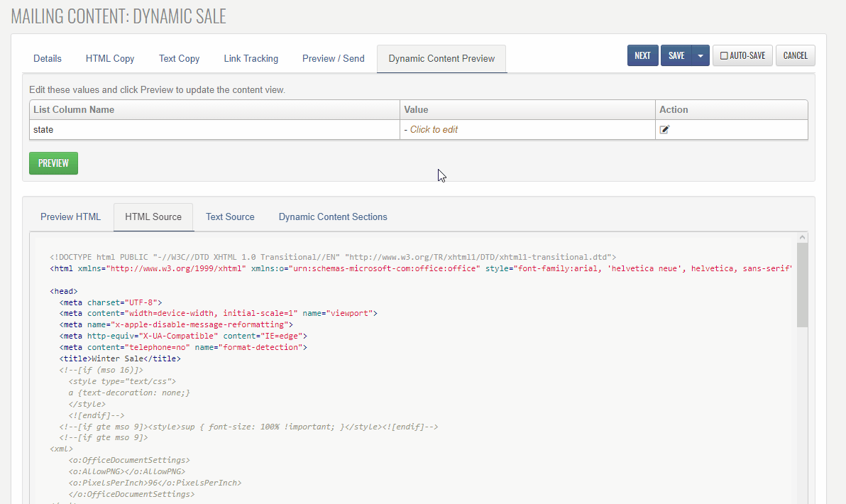Switch to the HTML Copy tab
The image size is (846, 504).
click(x=110, y=59)
